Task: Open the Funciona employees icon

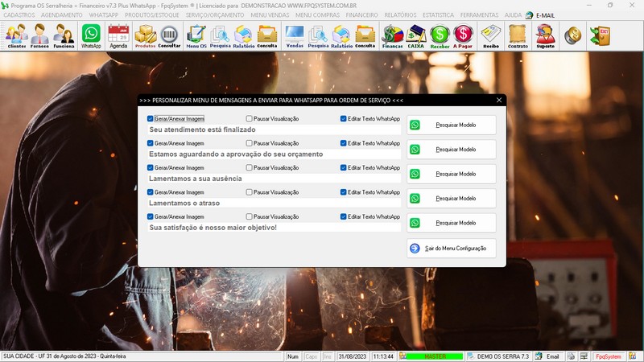Action: coord(64,36)
